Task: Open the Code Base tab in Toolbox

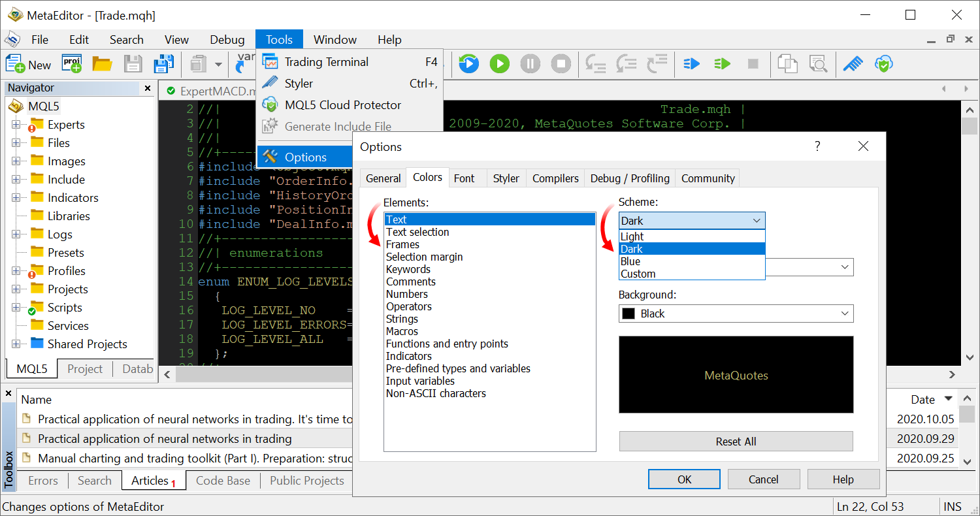Action: coord(223,481)
